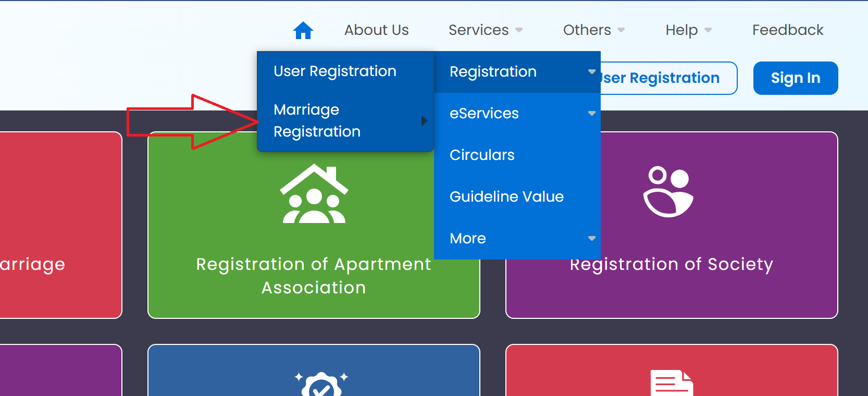Go to the About Us page
Viewport: 868px width, 396px height.
pos(376,30)
